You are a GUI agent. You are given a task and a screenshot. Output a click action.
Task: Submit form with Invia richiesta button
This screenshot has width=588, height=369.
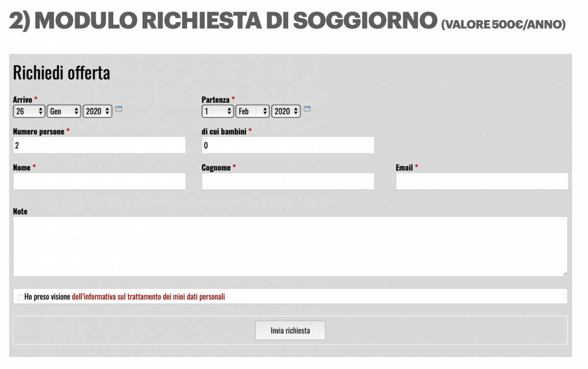point(290,330)
